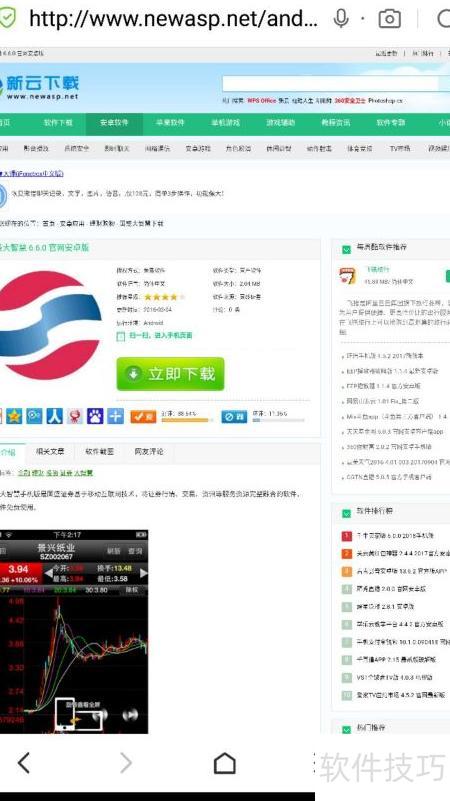Tap the microphone icon in address bar

tap(341, 19)
